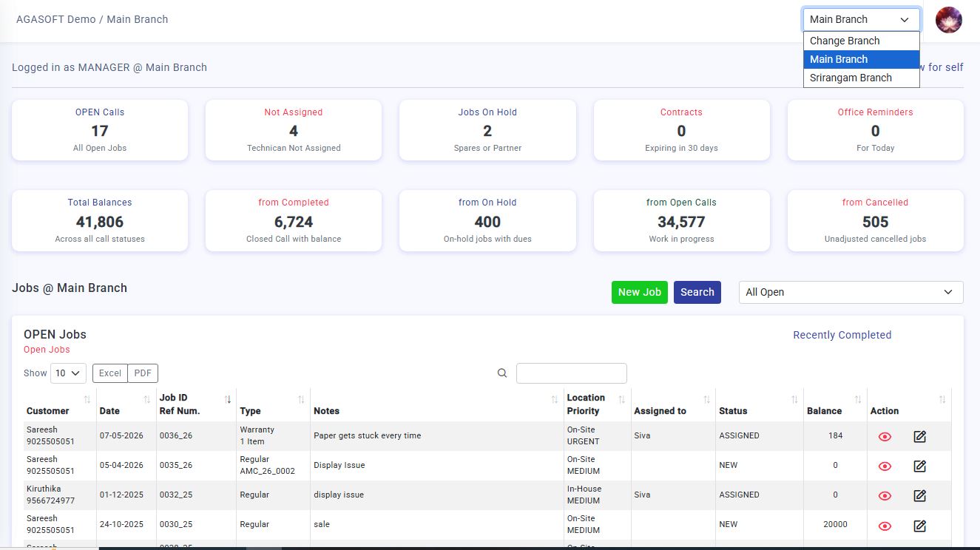View job 0035_26 with the eye icon
This screenshot has height=550, width=980.
click(x=885, y=466)
